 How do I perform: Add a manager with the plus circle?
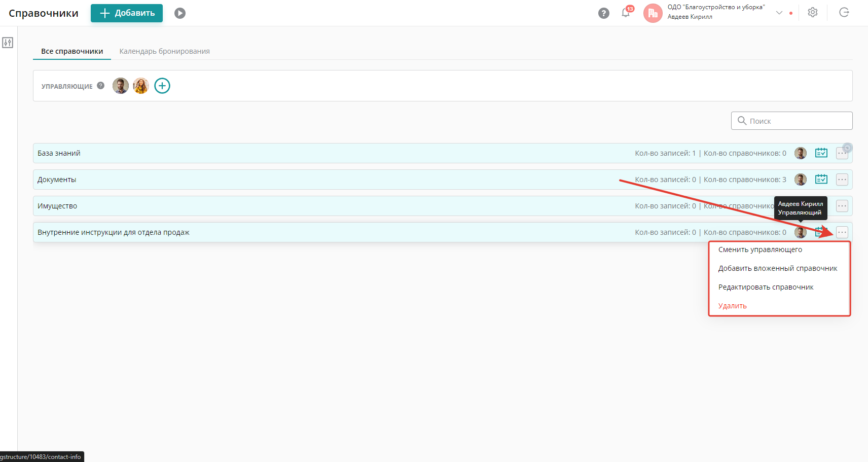162,86
